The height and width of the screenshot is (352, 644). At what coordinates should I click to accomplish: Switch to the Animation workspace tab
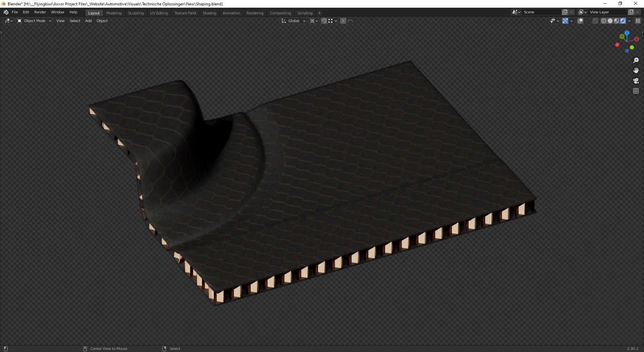point(231,13)
